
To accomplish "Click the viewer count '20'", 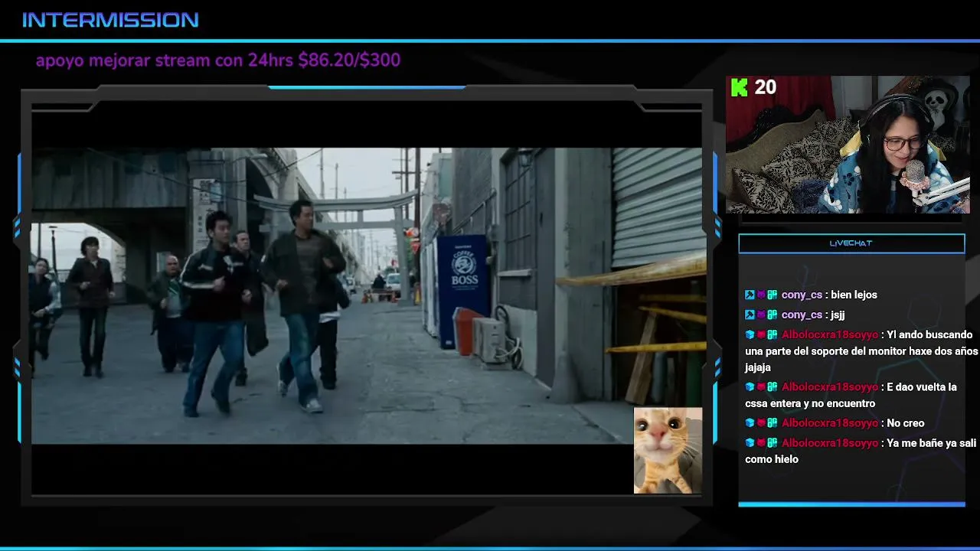I will click(766, 87).
